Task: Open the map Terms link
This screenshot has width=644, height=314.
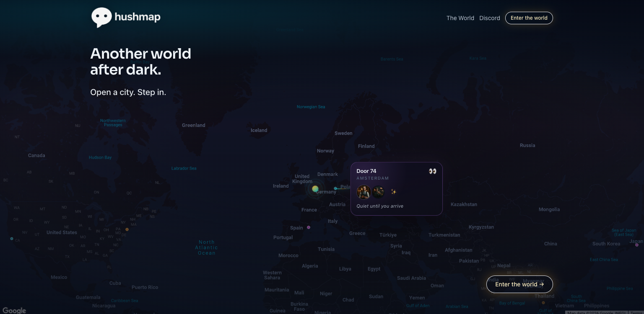Action: 636,312
